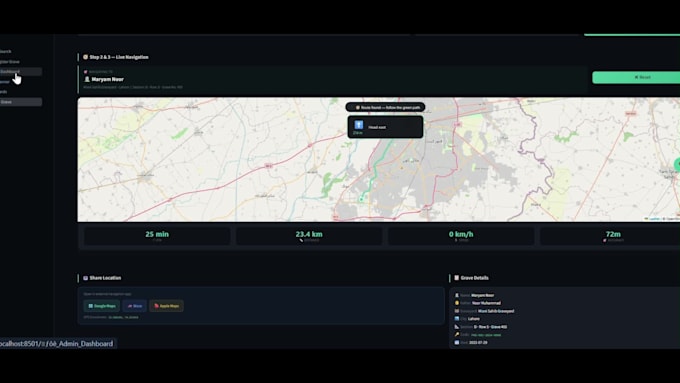Select the highlighted Grave sidebar item
Viewport: 680px width, 383px height.
click(x=21, y=102)
